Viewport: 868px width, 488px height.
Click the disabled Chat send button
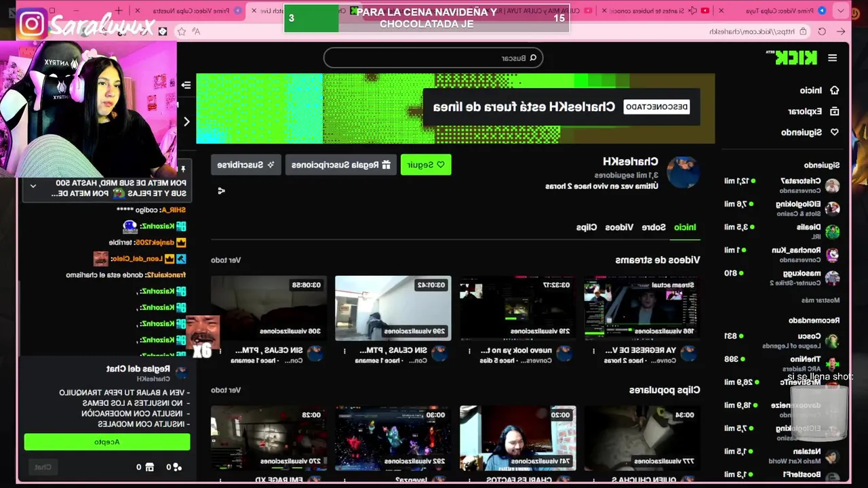click(43, 467)
